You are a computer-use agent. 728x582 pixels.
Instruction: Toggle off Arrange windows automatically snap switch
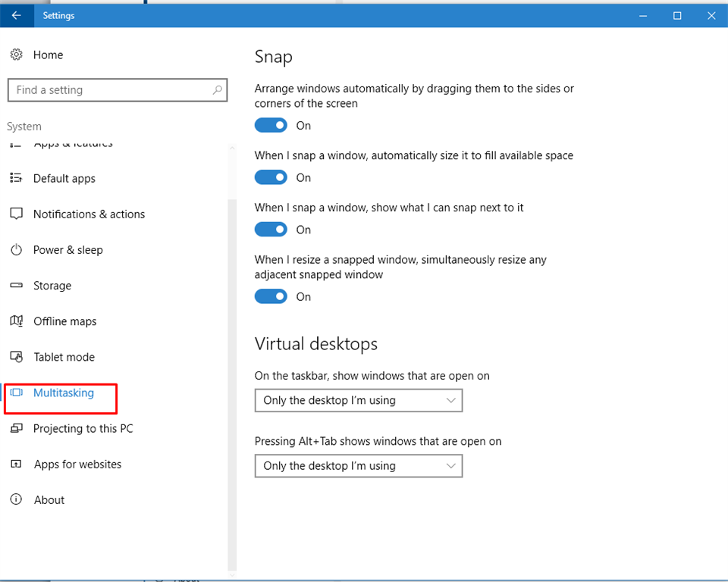[x=271, y=125]
